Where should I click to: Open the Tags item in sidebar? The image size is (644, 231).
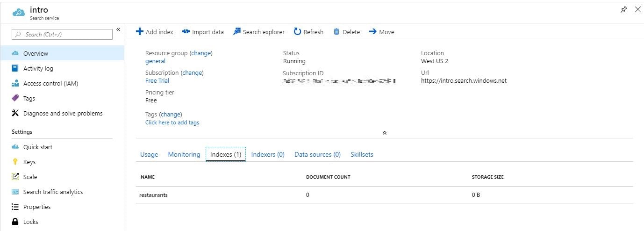click(29, 98)
